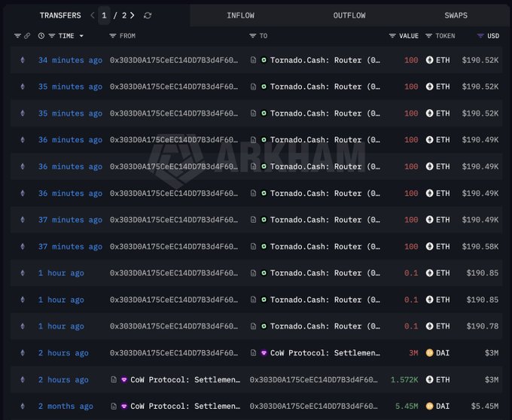This screenshot has height=420, width=512.
Task: Click Tornado.Cash logo on 34 minutes ago row
Action: (264, 60)
